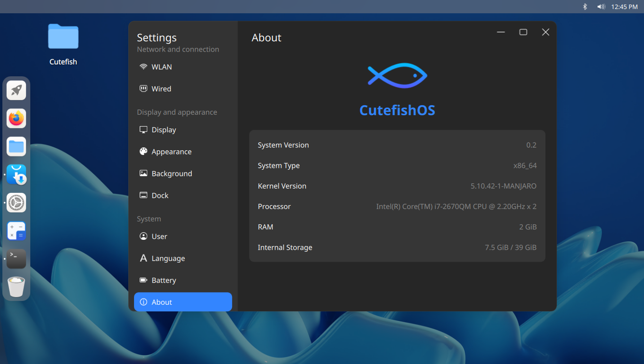Image resolution: width=644 pixels, height=364 pixels.
Task: Open Language settings page
Action: [x=183, y=258]
